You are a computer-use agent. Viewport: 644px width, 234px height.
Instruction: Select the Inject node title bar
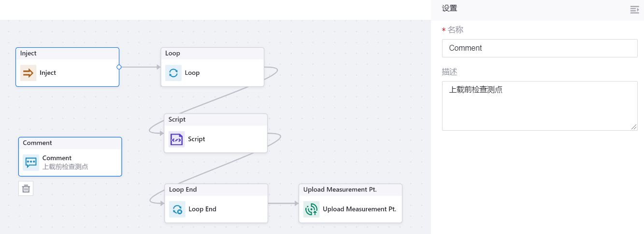(67, 54)
